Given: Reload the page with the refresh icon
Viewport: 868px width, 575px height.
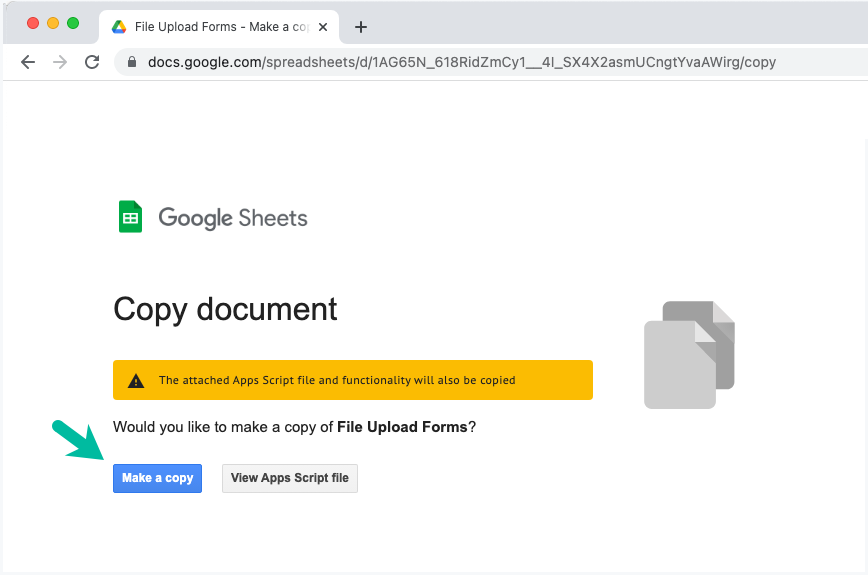Looking at the screenshot, I should point(92,62).
